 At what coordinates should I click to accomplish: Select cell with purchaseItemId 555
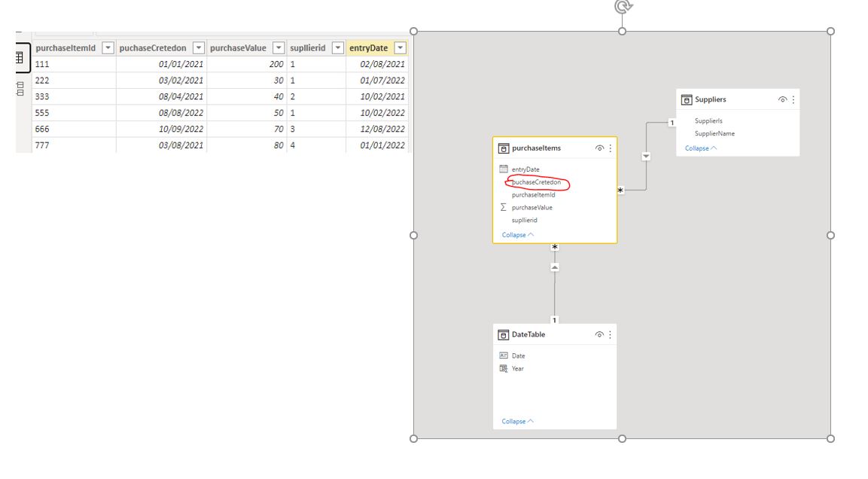click(x=75, y=113)
